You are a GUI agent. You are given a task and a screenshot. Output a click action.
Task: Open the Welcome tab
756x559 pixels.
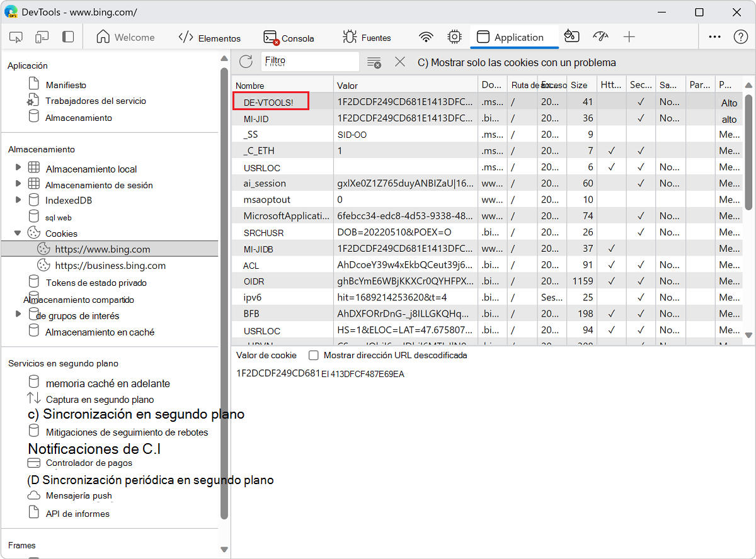(126, 37)
